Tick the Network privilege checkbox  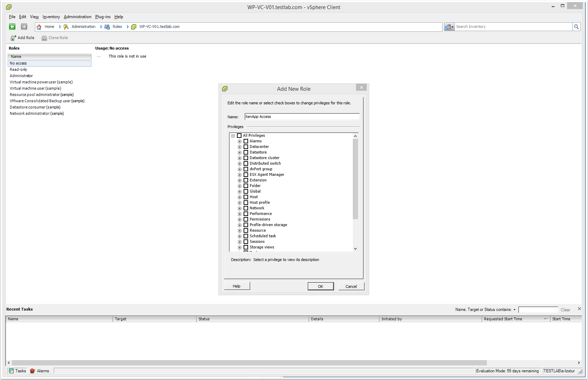(x=246, y=208)
